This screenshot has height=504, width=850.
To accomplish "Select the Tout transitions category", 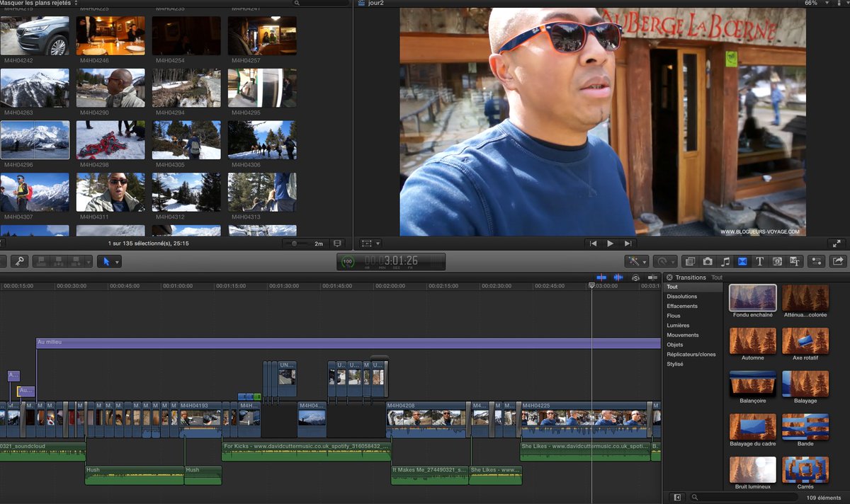I will [693, 287].
